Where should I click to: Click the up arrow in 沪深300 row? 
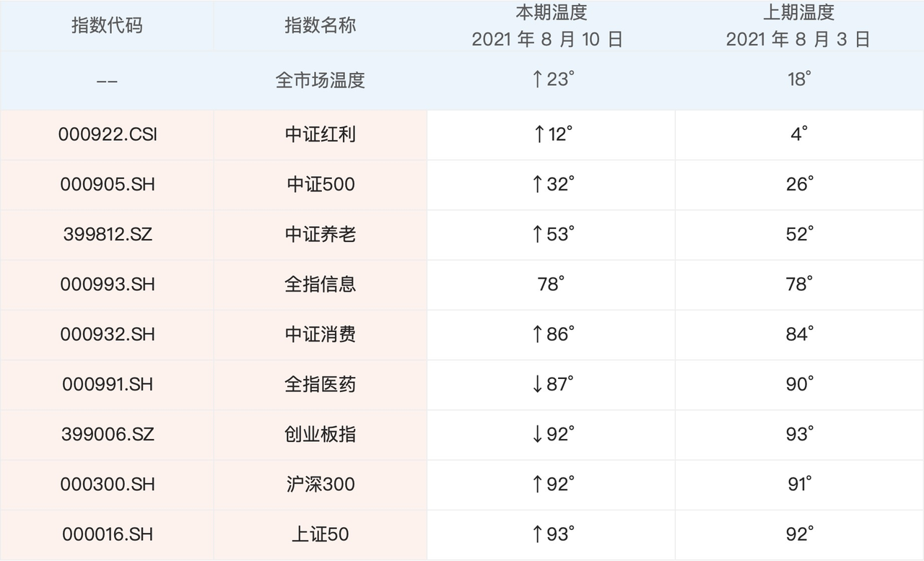[x=537, y=484]
